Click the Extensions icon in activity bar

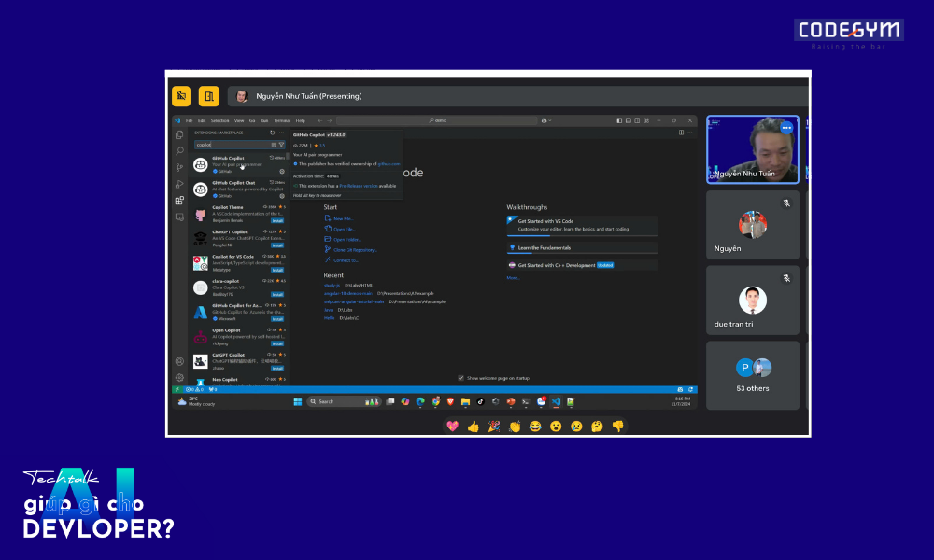point(179,200)
